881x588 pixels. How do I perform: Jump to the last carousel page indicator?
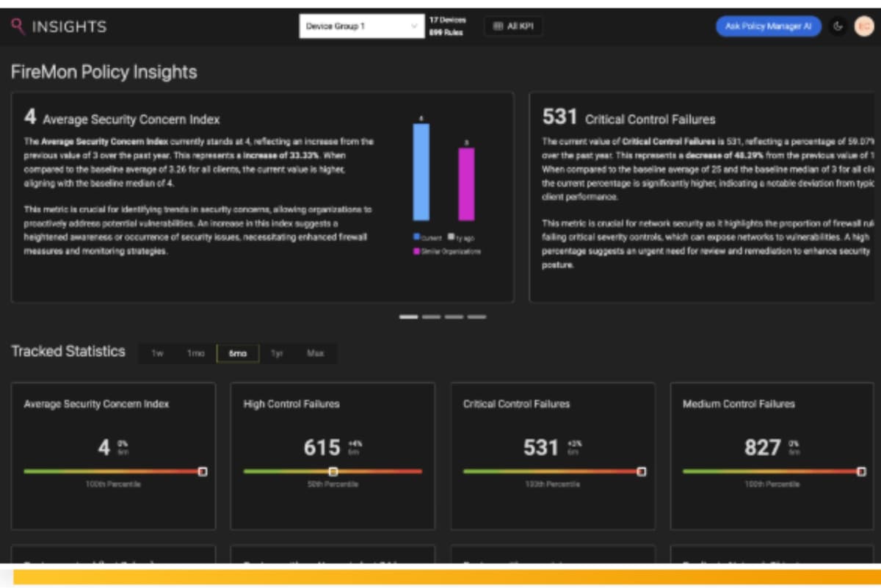tap(477, 317)
